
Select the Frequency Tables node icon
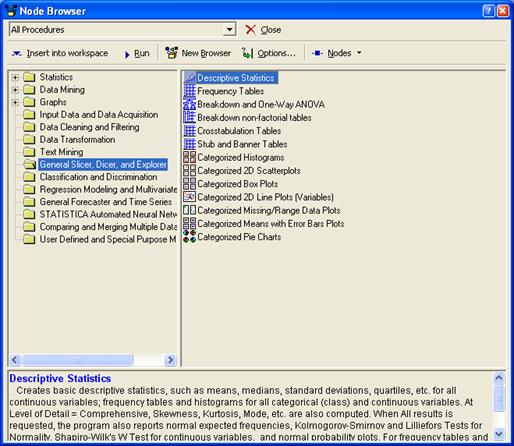[189, 91]
